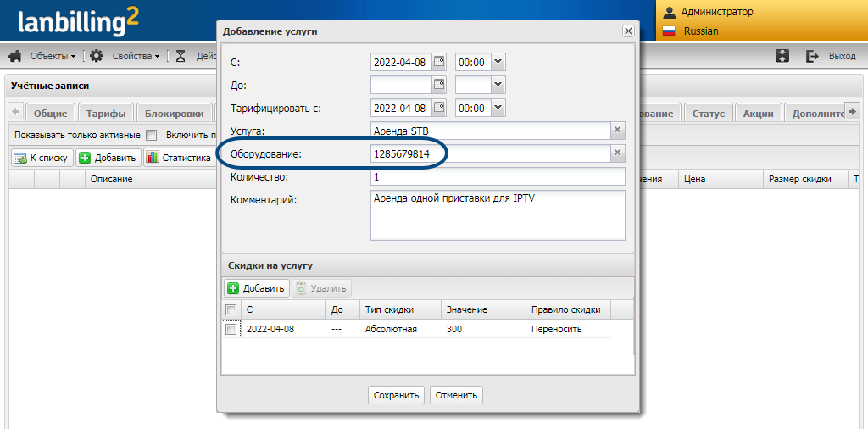Open Статистика button

pyautogui.click(x=179, y=158)
